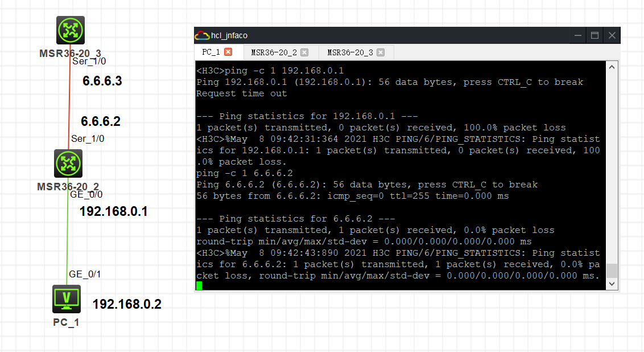Click the terminal scrollbar thumb

[x=612, y=270]
